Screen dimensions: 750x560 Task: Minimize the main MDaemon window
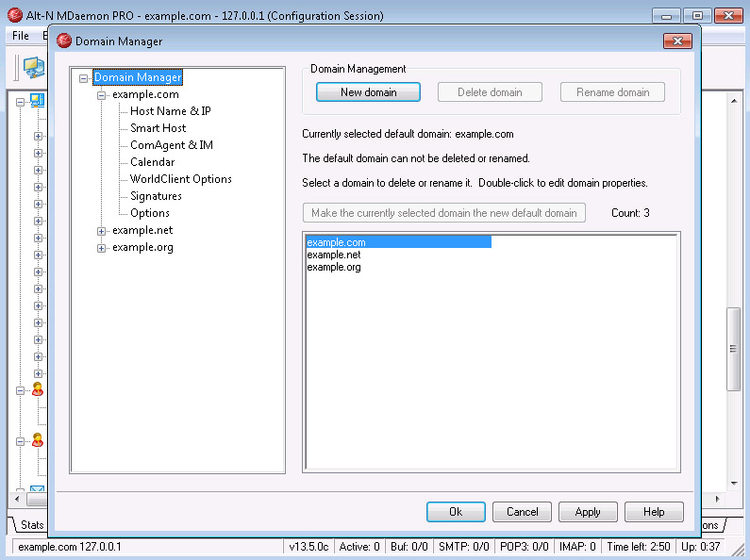pos(666,16)
